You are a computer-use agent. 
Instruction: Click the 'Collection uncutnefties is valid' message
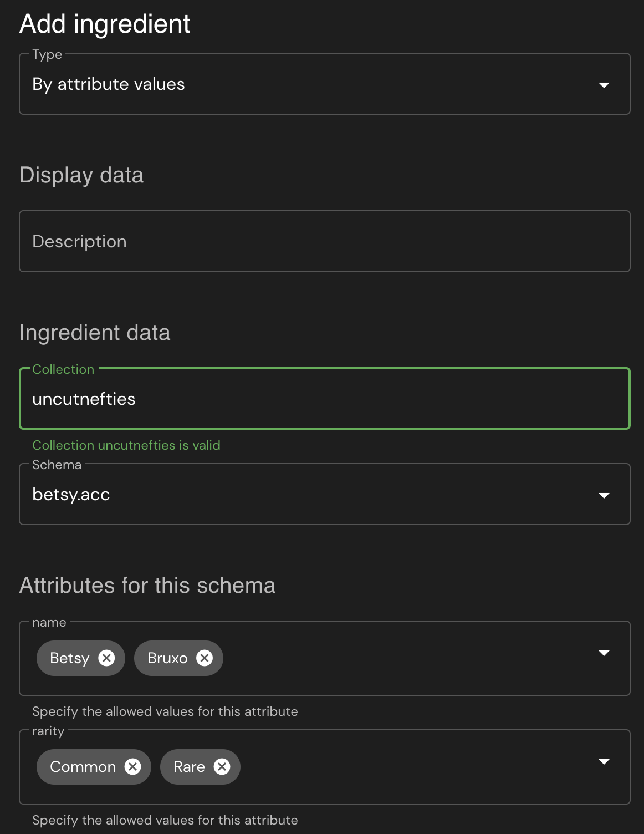[126, 445]
